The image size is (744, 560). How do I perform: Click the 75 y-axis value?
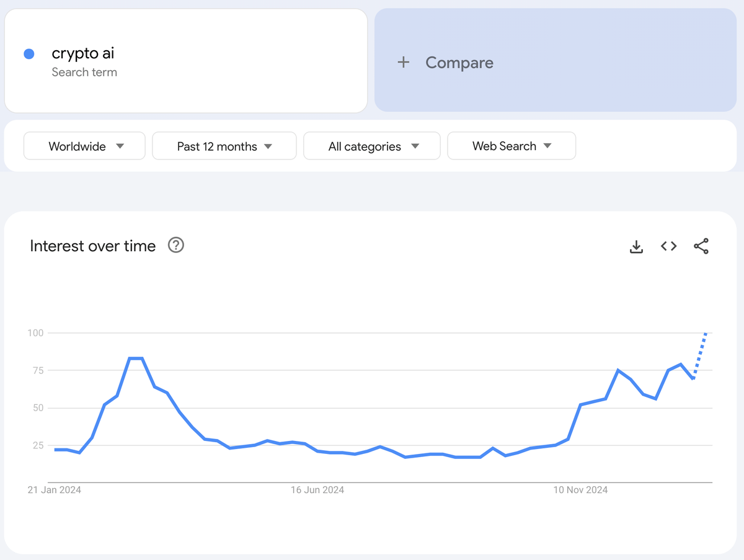pyautogui.click(x=38, y=370)
